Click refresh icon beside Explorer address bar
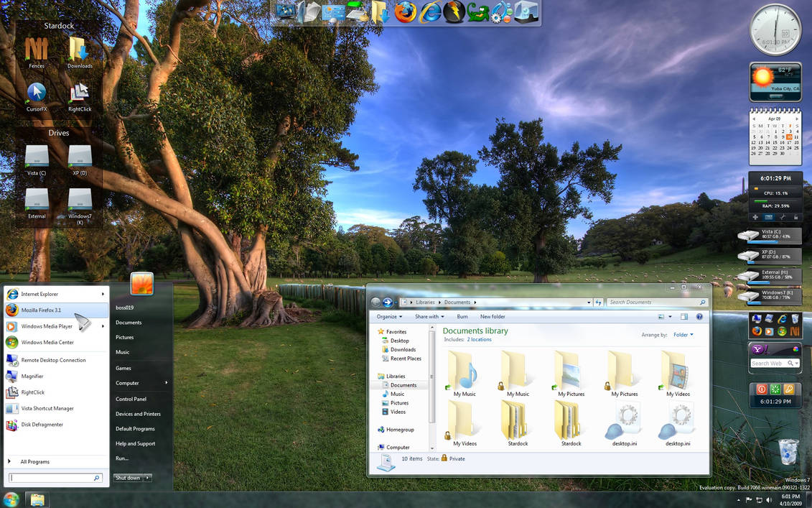Viewport: 812px width, 508px height. point(599,303)
